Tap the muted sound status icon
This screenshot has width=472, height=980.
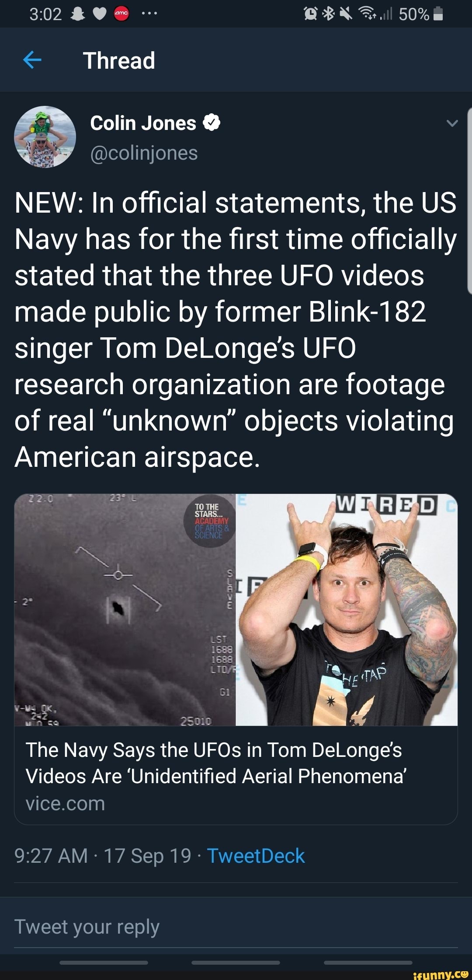[x=346, y=14]
